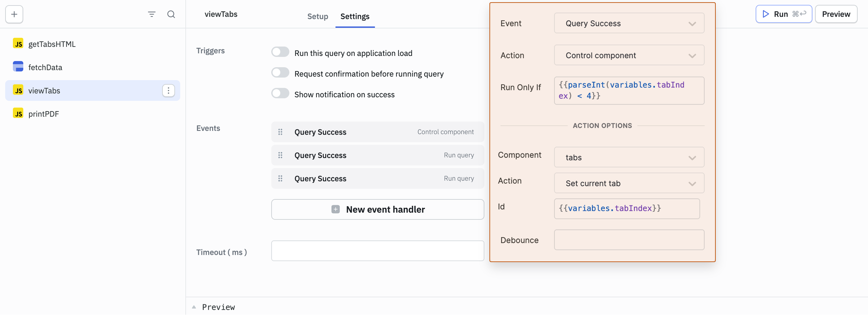Viewport: 868px width, 315px height.
Task: Open the viewTabs three-dot options menu
Action: (169, 91)
